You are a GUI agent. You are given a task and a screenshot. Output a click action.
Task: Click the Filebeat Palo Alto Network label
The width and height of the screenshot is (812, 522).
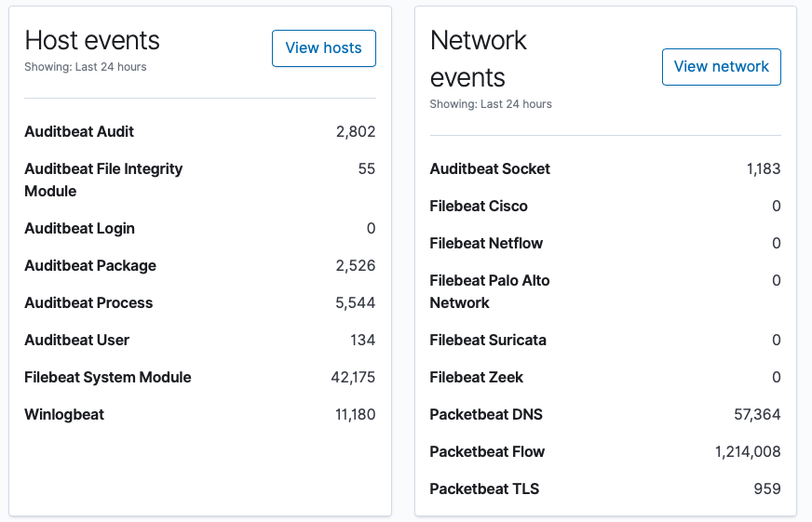[x=490, y=291]
